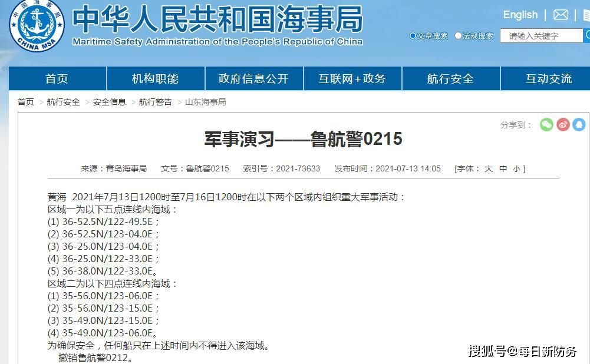Select the 文章搜索 radio button
This screenshot has width=590, height=364.
[413, 36]
